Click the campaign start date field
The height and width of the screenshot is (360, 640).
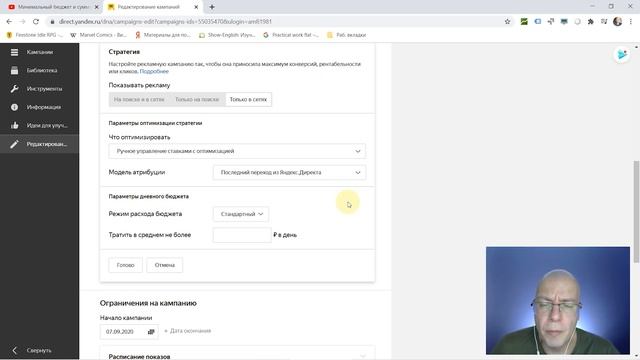click(x=129, y=331)
